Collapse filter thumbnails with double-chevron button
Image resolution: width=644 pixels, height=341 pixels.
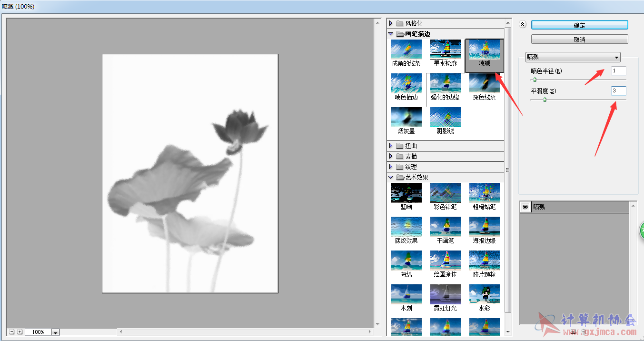[522, 25]
